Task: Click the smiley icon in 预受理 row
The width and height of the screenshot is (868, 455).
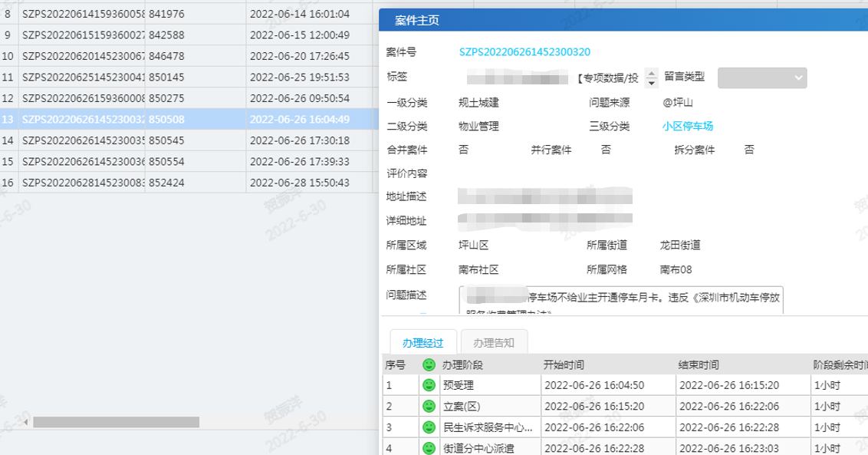Action: point(429,384)
